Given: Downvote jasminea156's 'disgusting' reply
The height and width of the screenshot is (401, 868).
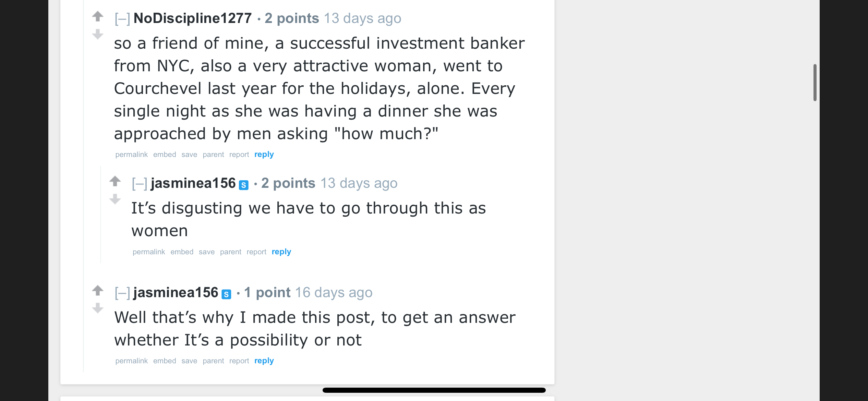Looking at the screenshot, I should click(x=115, y=199).
